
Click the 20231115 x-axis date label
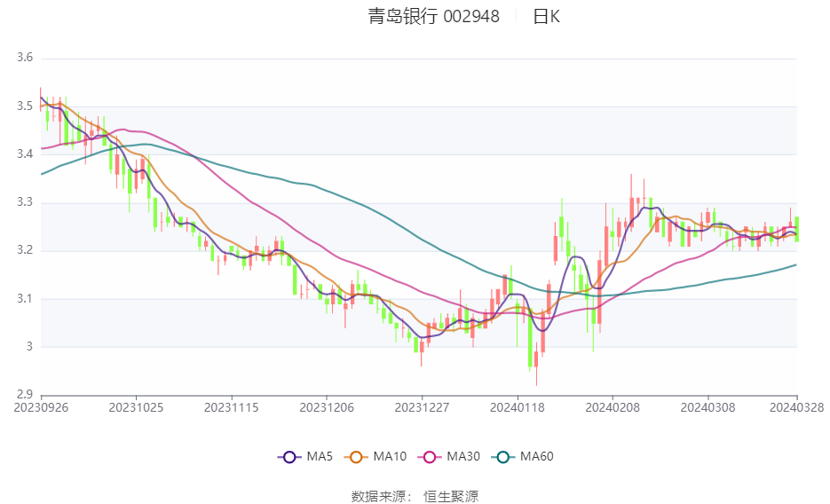(232, 408)
